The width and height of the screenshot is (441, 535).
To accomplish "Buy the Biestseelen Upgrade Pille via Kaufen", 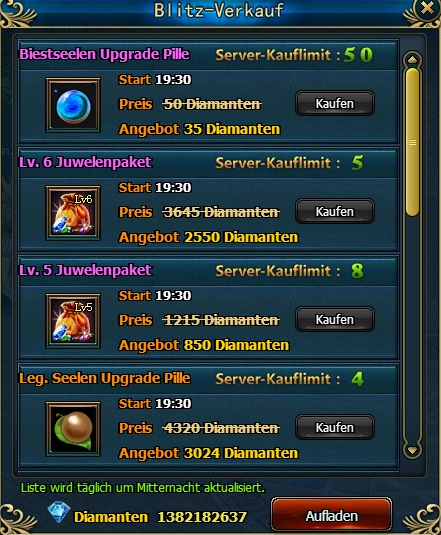I will tap(335, 103).
